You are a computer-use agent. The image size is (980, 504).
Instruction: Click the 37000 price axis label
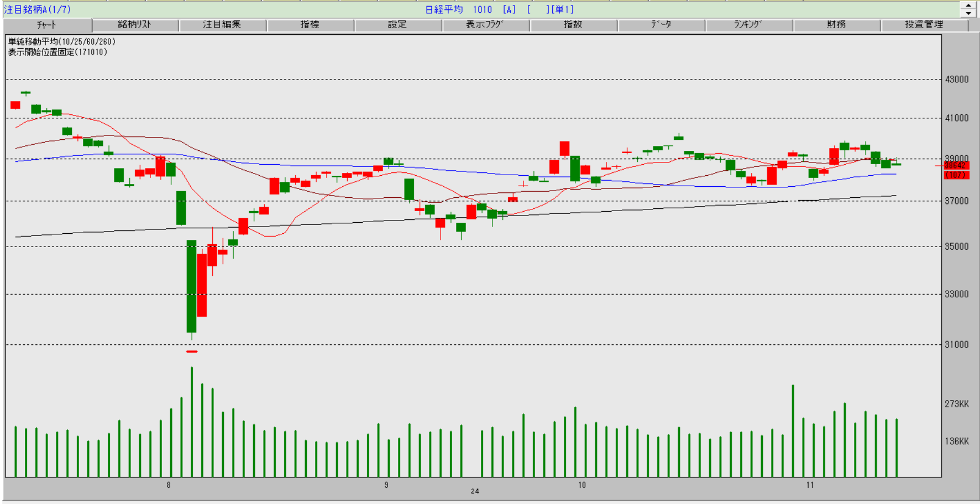957,201
